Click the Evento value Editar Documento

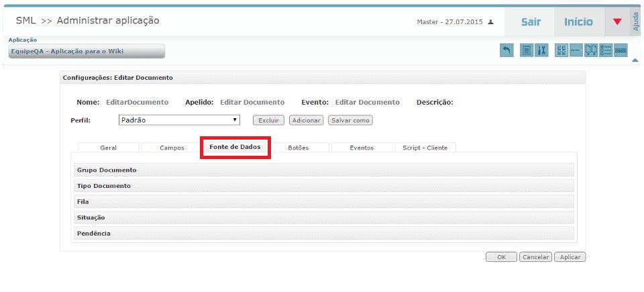[x=367, y=102]
